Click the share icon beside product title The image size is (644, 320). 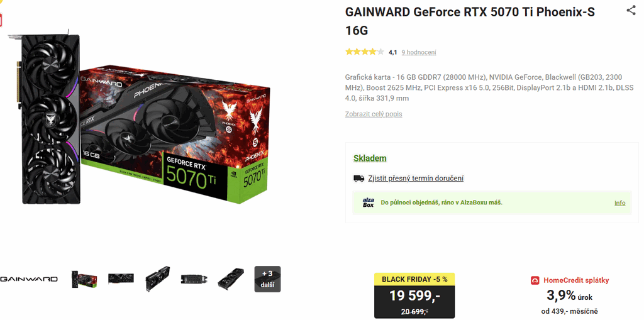tap(631, 10)
